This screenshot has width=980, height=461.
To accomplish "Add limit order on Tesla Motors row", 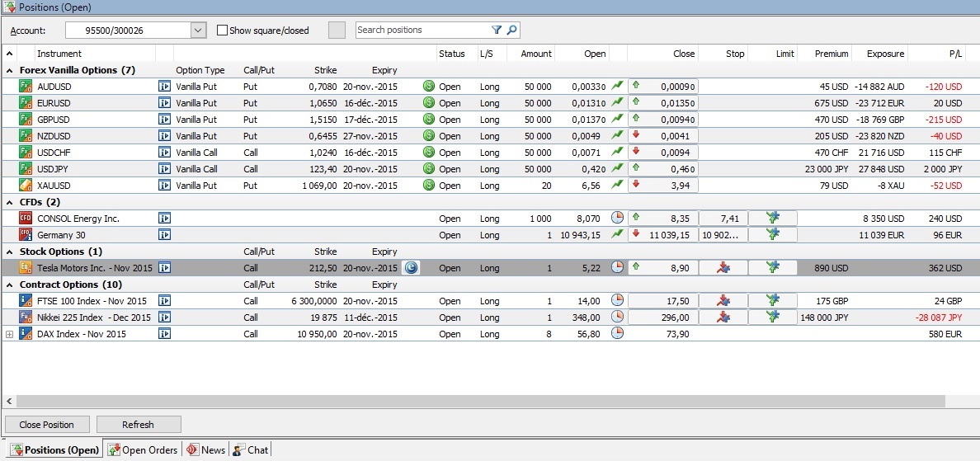I will click(773, 267).
